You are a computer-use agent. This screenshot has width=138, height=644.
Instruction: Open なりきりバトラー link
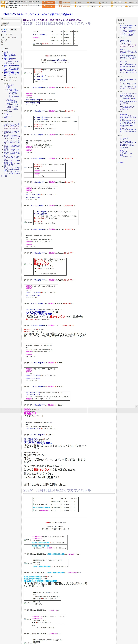coord(11,99)
